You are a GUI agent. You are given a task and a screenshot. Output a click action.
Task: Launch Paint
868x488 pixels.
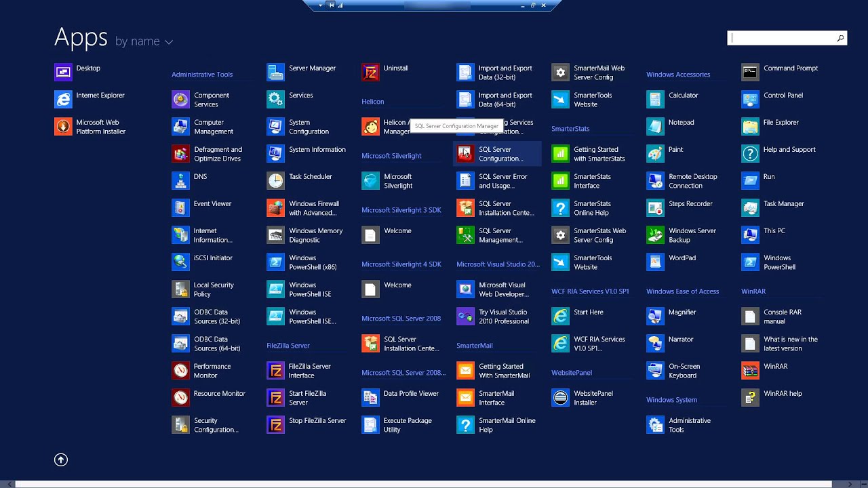coord(665,153)
